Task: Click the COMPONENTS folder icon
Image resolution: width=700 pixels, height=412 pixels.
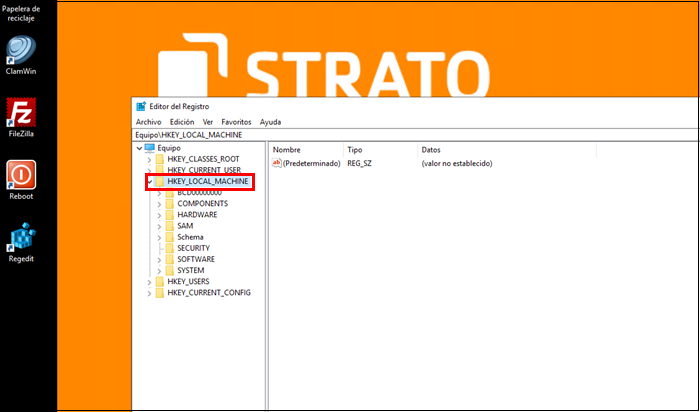Action: (170, 204)
